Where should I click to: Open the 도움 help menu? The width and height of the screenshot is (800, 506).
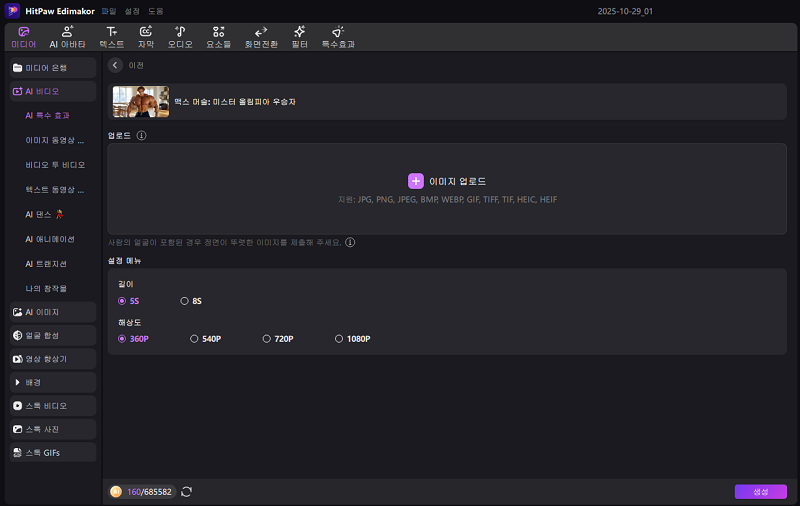pos(156,11)
